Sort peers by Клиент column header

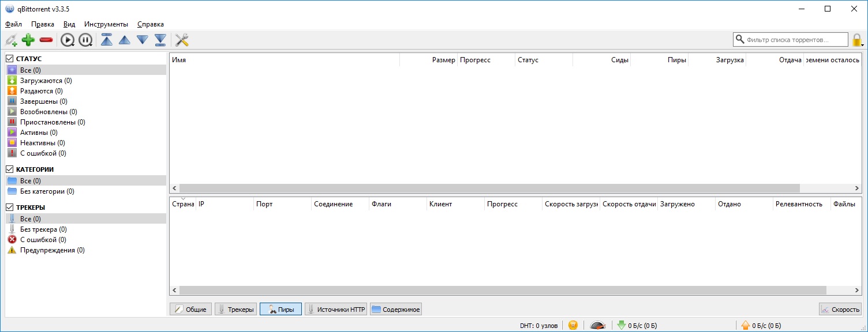(456, 204)
